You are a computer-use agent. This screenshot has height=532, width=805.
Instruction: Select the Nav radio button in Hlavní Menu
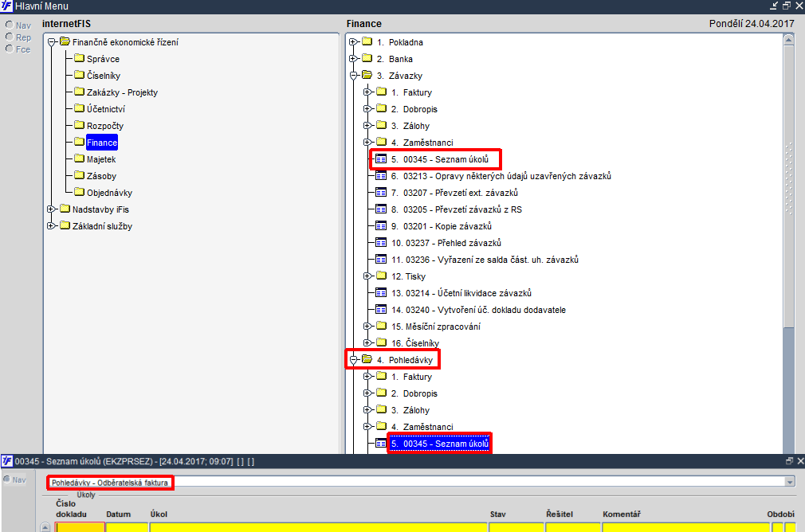click(x=10, y=25)
